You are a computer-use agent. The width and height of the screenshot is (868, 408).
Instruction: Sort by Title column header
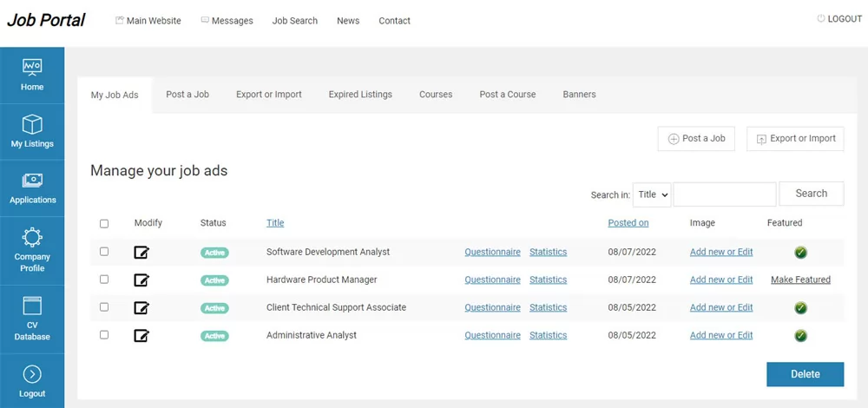point(275,222)
